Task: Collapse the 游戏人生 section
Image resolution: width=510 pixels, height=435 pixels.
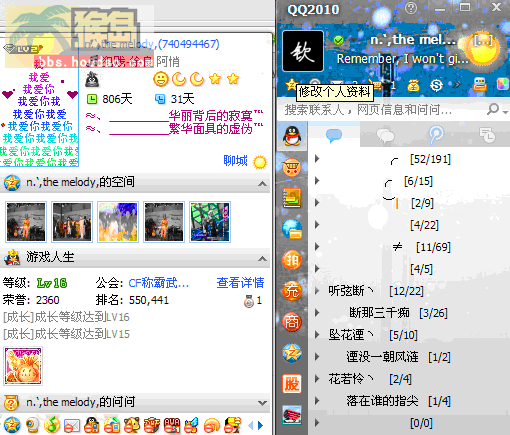Action: pyautogui.click(x=263, y=258)
